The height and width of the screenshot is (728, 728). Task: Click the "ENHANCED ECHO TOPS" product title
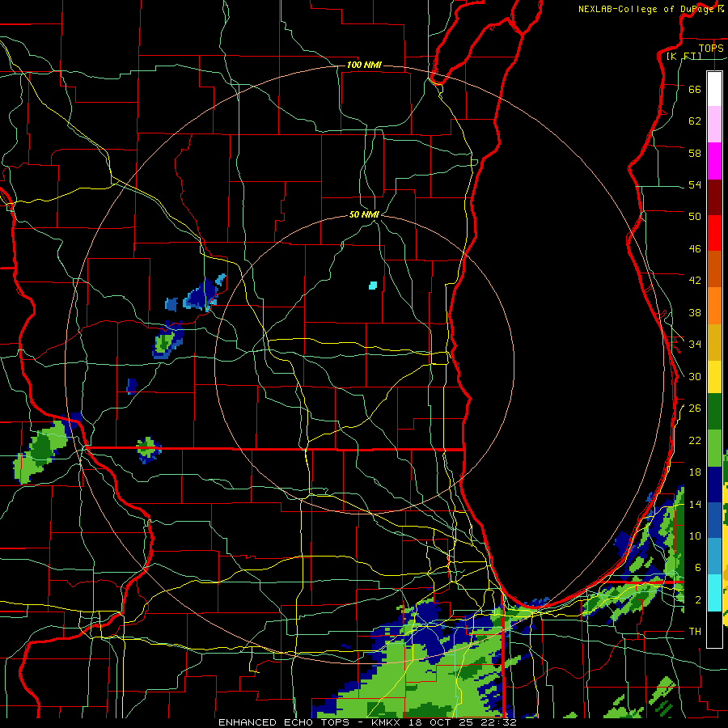[x=284, y=722]
